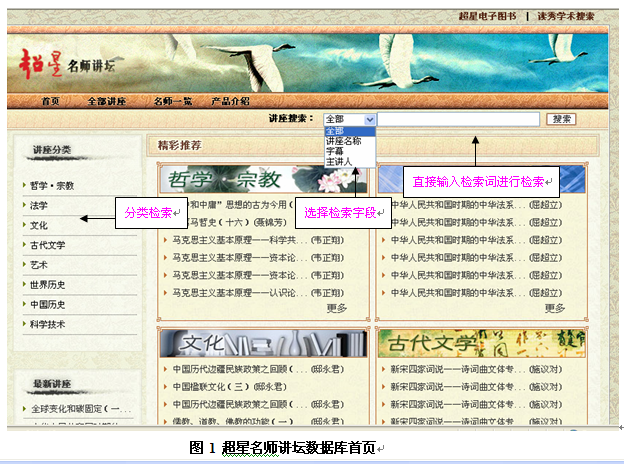Open the 首页 navigation item
The height and width of the screenshot is (464, 624).
click(x=51, y=101)
